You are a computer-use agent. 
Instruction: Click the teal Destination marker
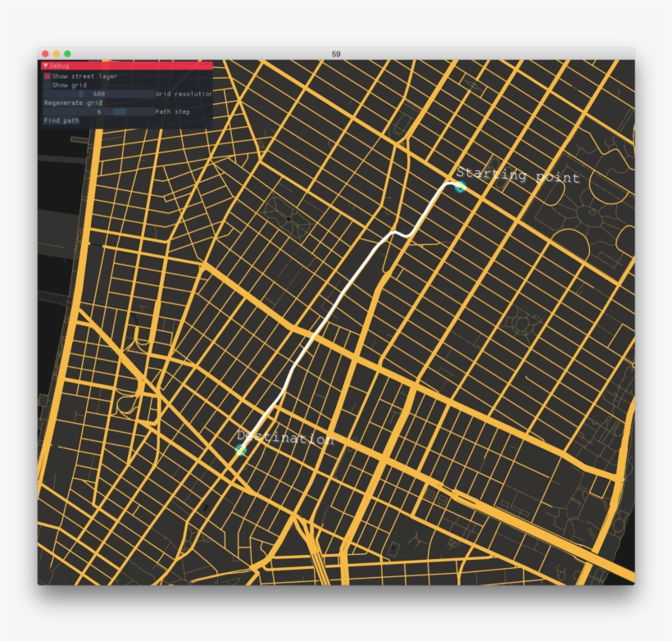click(241, 449)
